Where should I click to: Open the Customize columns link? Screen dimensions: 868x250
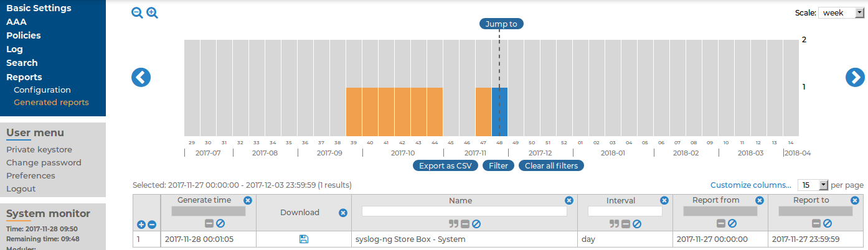(x=751, y=185)
